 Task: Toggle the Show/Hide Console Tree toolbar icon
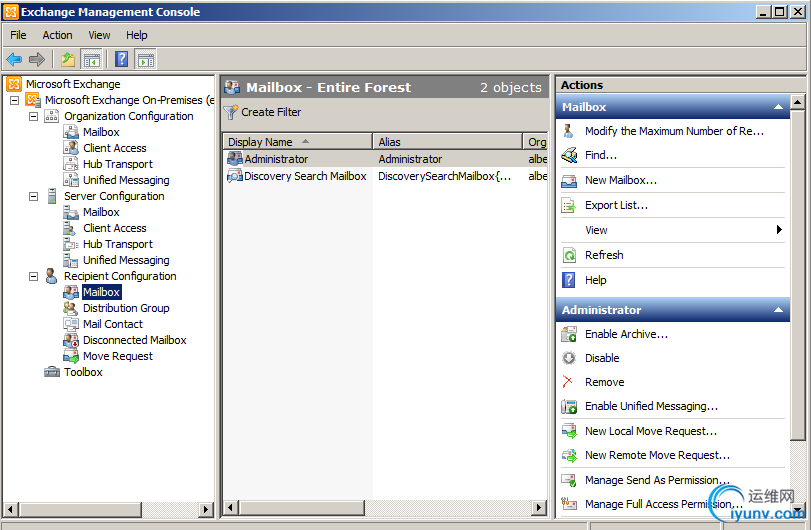click(92, 59)
